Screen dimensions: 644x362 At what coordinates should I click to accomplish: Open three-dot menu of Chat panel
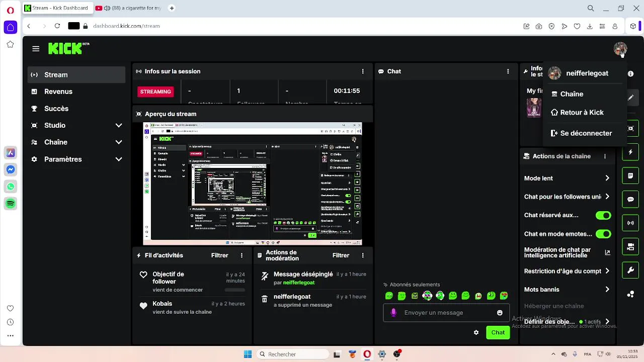tap(508, 71)
